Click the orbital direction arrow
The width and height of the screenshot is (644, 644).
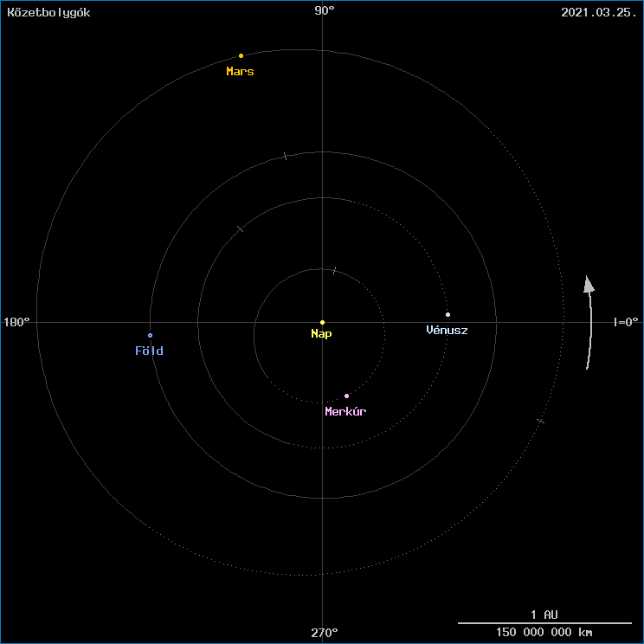pos(589,322)
